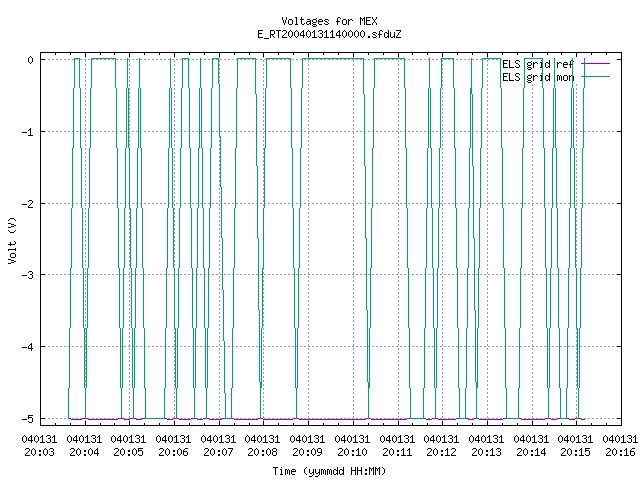Click the legend label 'ELS grid ref'
Screen dimensions: 640x480
pos(538,64)
